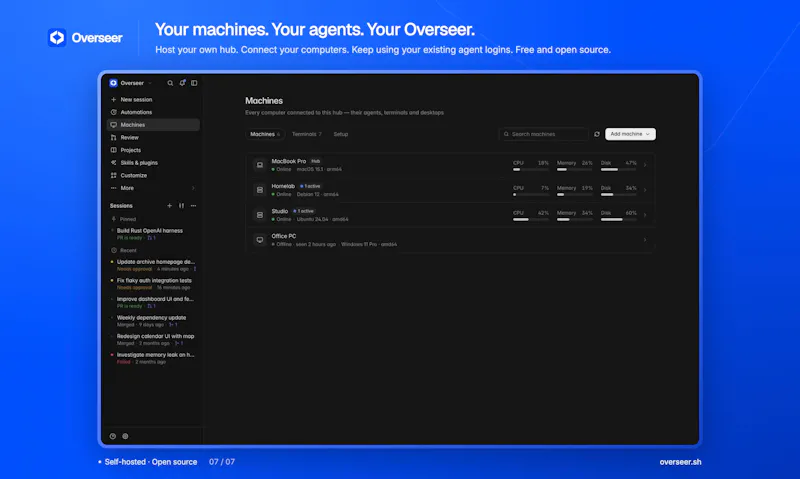Screen dimensions: 800x479
Task: Click the Overseer brand logo in banner
Action: [x=57, y=38]
